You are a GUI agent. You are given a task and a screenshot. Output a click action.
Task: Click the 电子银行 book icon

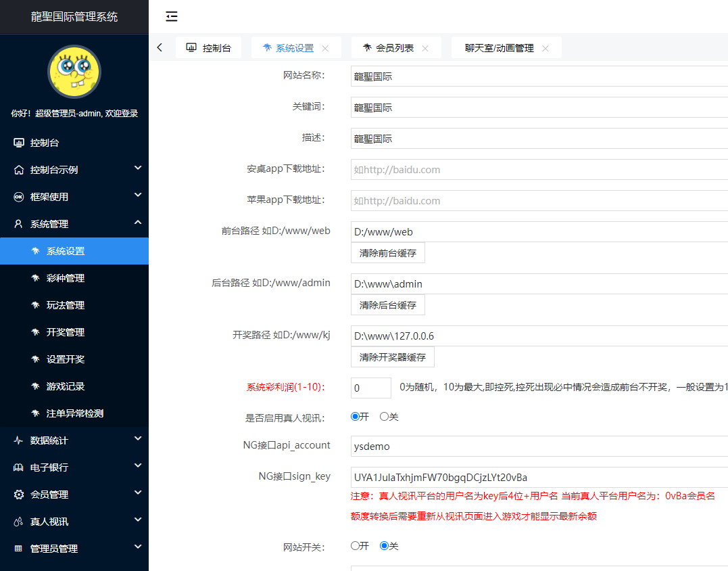click(x=19, y=467)
